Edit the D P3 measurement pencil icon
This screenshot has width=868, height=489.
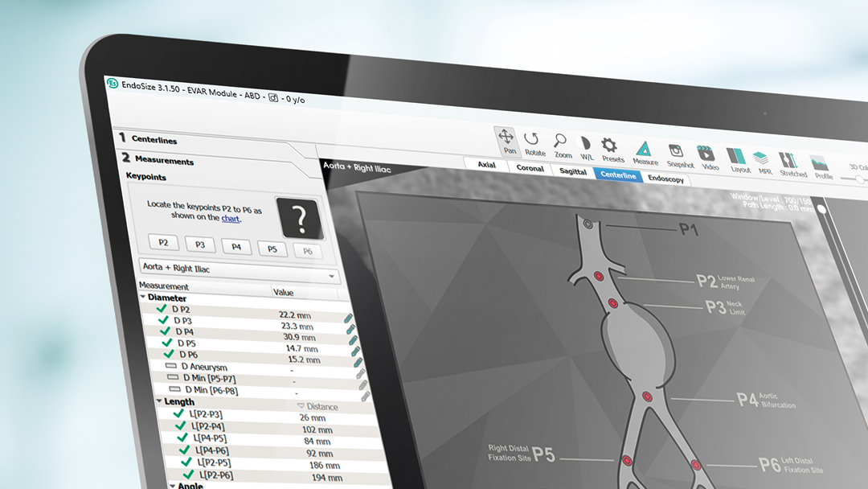(351, 329)
